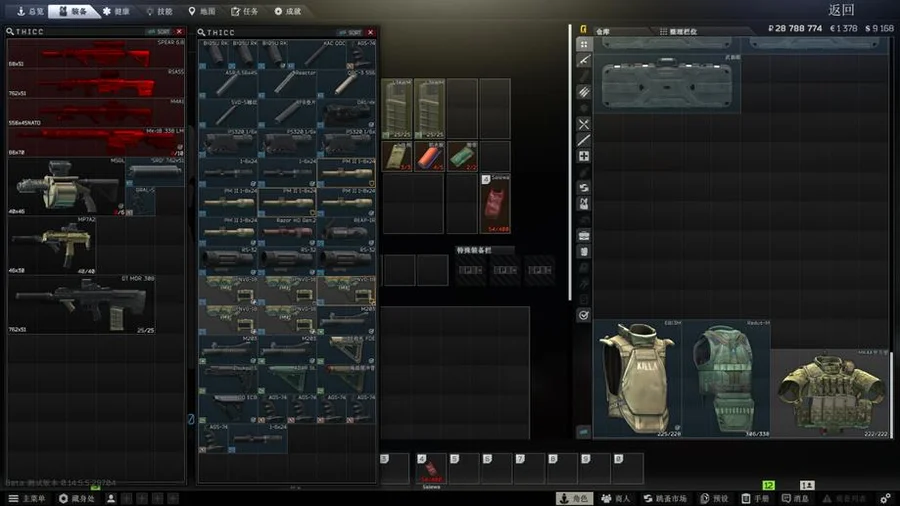Switch to the 健康 health tab

click(x=116, y=11)
